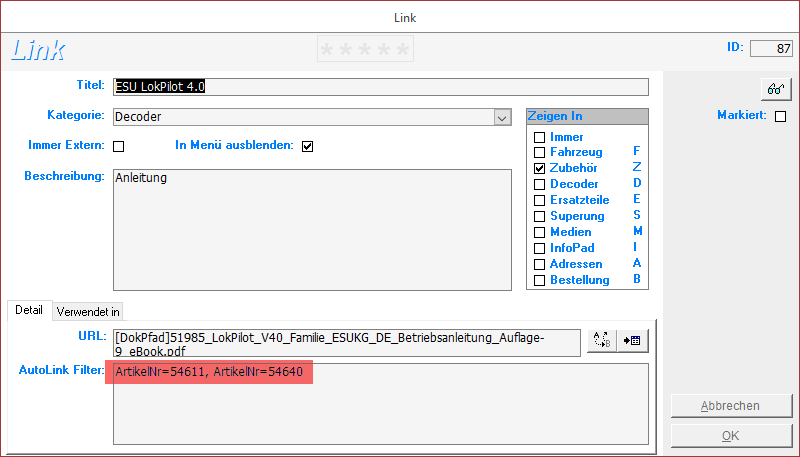Check the Medien option
Viewport: 800px width, 457px height.
pos(539,233)
